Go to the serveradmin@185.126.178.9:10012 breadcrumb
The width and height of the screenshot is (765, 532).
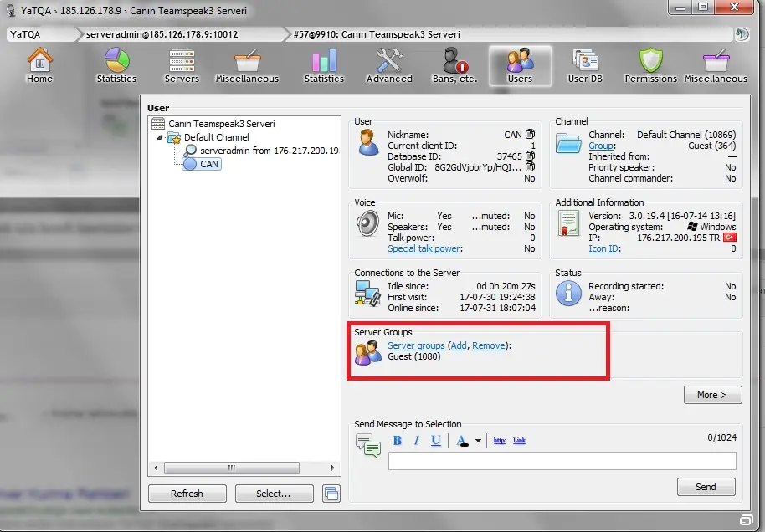click(162, 34)
